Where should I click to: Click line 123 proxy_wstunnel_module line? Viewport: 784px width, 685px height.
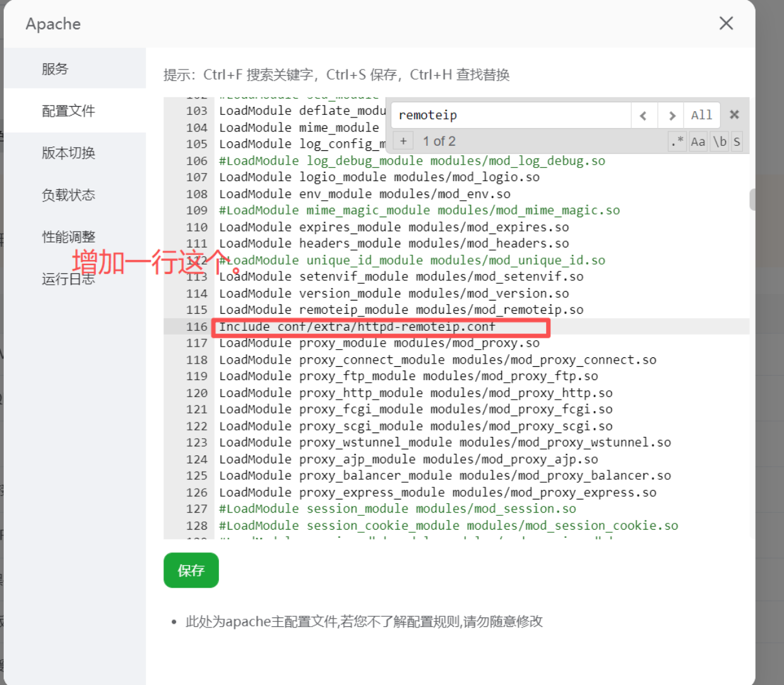click(x=445, y=443)
